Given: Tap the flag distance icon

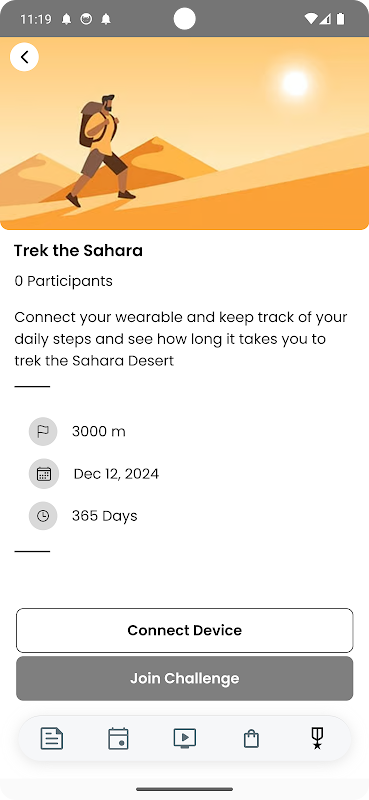Looking at the screenshot, I should click(43, 432).
